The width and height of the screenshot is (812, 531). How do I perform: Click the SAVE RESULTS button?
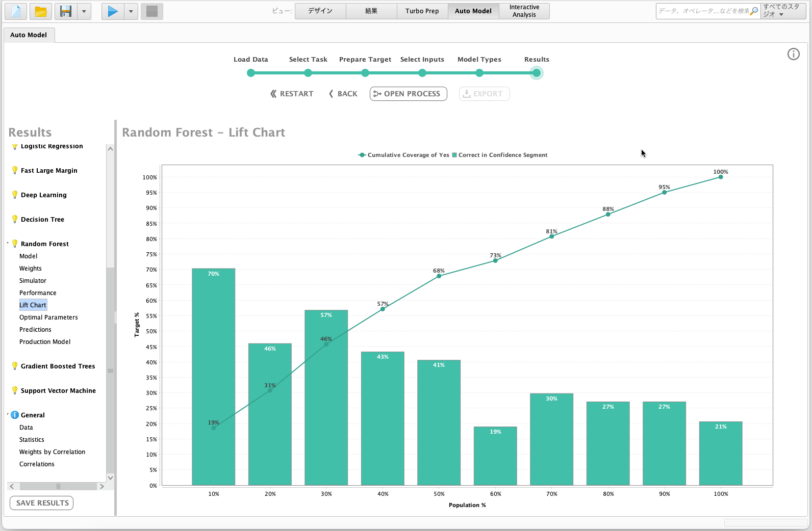(x=42, y=503)
